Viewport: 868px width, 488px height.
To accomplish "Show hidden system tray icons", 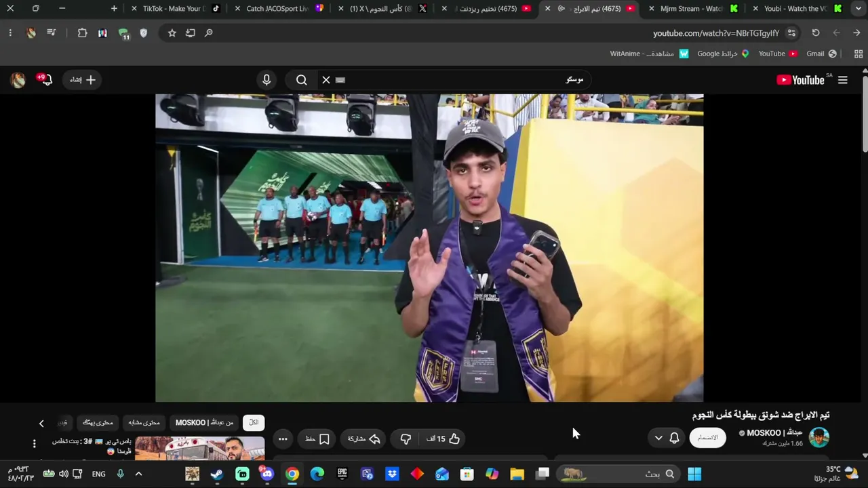I will tap(138, 474).
